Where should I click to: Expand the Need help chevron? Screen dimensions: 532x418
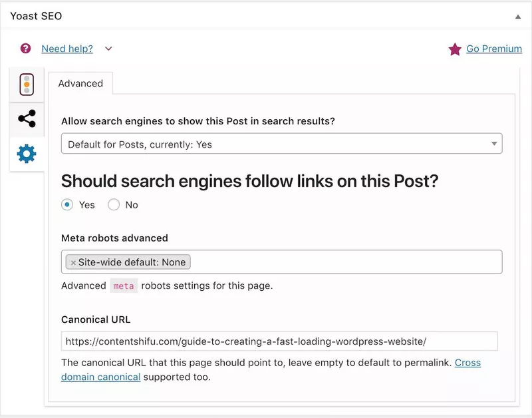(x=108, y=49)
